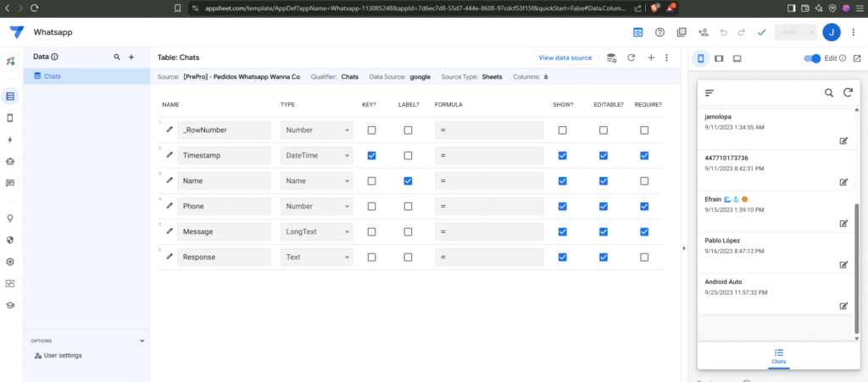Uncheck REQUIRE for Phone column
Image resolution: width=868 pixels, height=382 pixels.
tap(644, 206)
